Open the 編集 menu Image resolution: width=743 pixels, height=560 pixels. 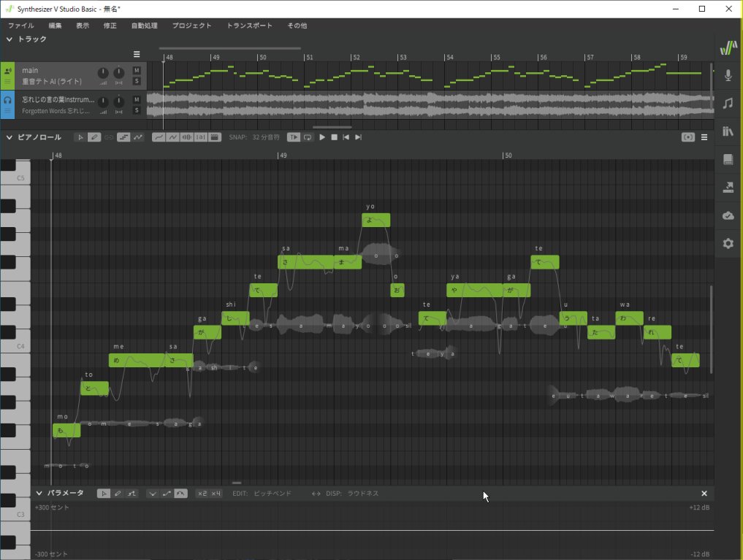pyautogui.click(x=55, y=26)
